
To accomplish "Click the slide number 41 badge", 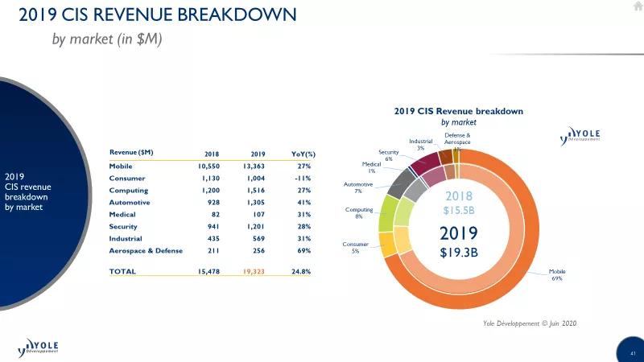I will tap(632, 351).
